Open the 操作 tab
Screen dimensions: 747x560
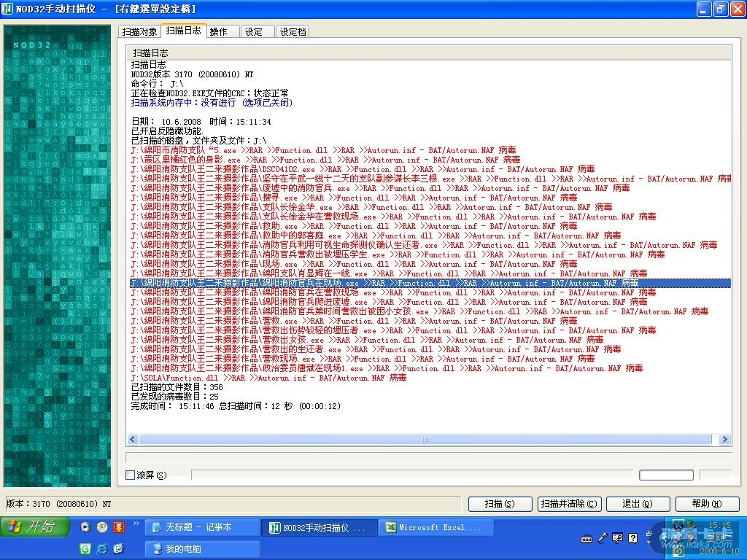pos(222,31)
